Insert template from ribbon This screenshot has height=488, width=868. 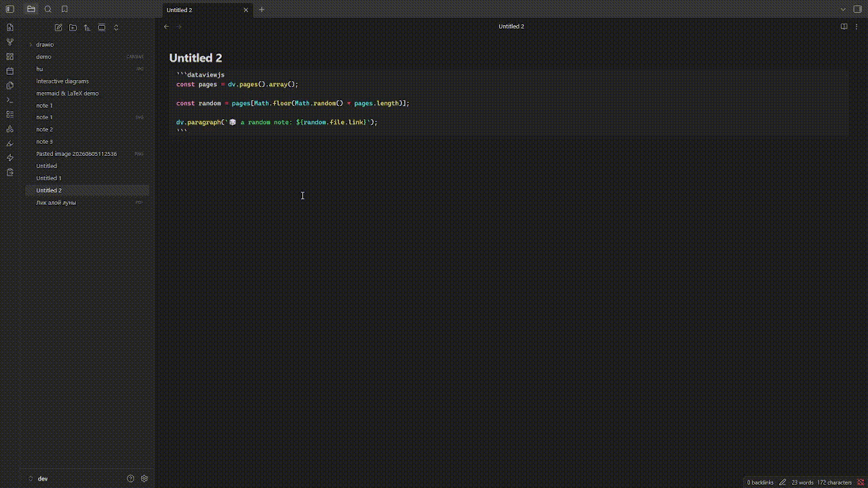[9, 85]
